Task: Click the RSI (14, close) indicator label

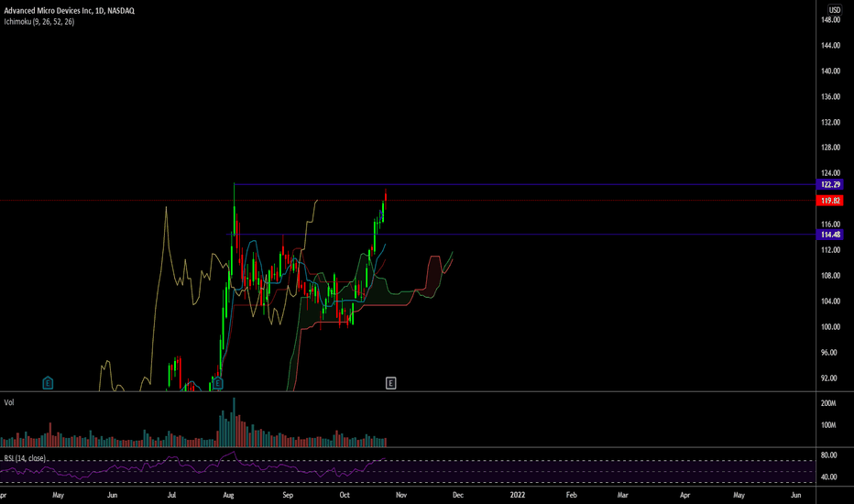Action: [x=25, y=459]
